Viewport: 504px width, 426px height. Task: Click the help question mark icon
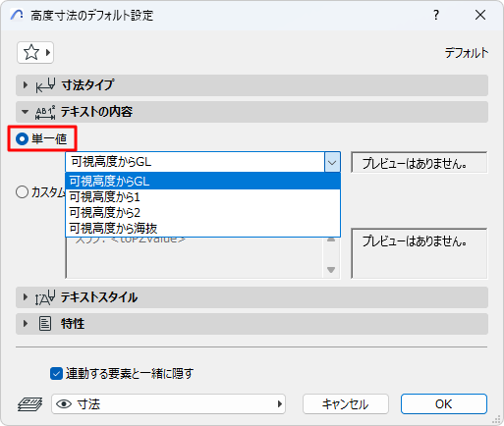436,15
